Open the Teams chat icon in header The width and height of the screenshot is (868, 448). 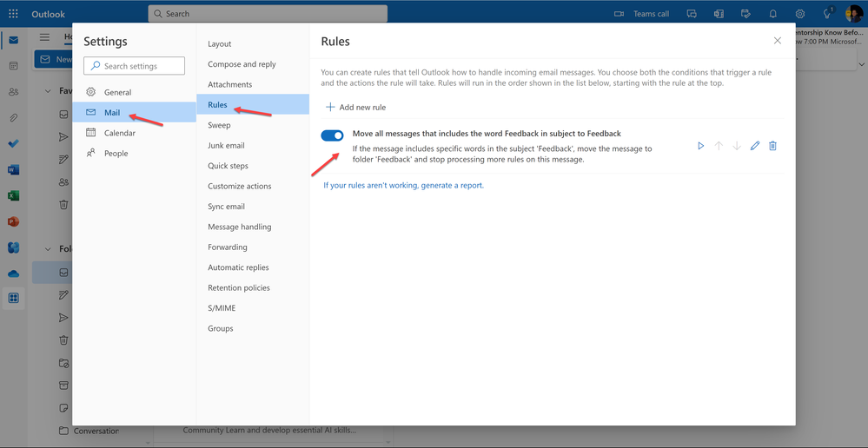692,14
